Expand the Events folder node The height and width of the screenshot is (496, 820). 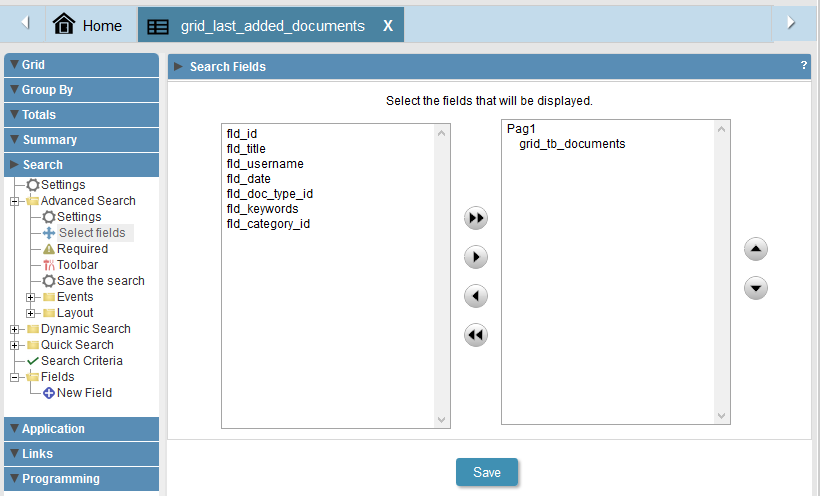pos(30,297)
